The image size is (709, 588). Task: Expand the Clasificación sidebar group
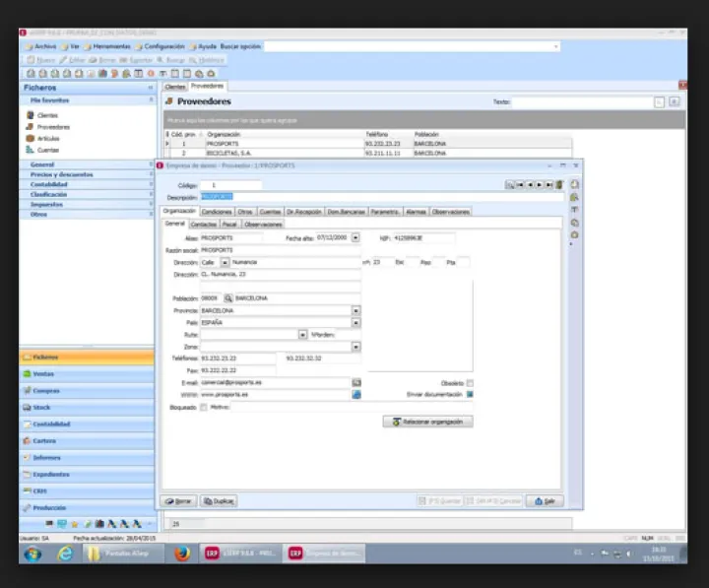click(88, 194)
